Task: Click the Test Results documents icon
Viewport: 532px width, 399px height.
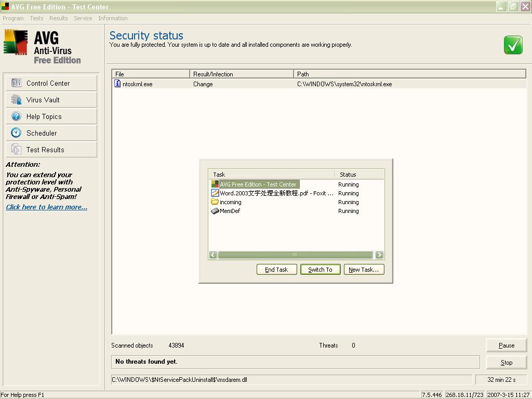Action: click(16, 149)
